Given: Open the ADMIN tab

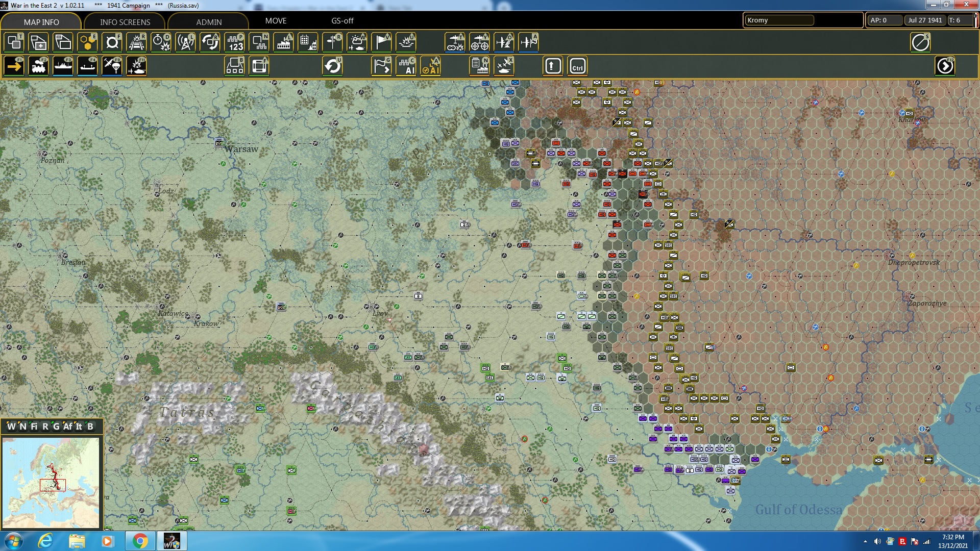Looking at the screenshot, I should coord(209,22).
